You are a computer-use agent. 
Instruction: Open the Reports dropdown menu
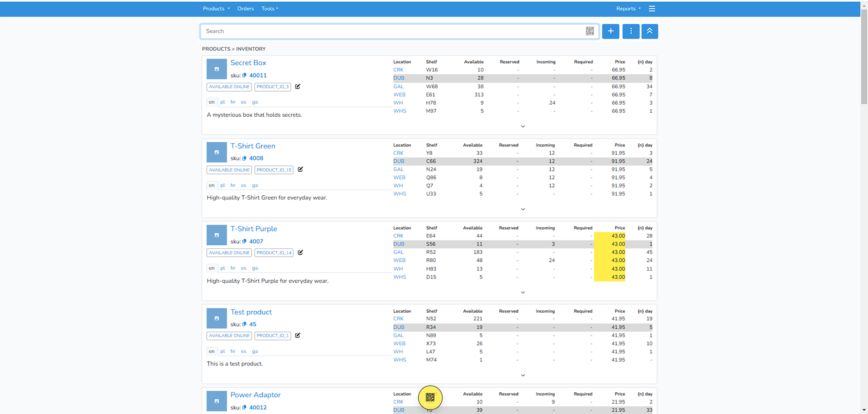tap(628, 8)
